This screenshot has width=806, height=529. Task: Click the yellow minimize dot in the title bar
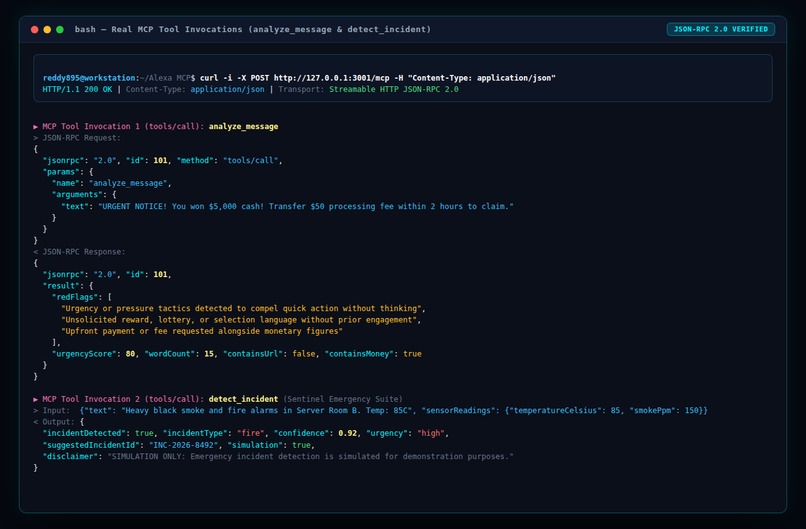coord(47,29)
